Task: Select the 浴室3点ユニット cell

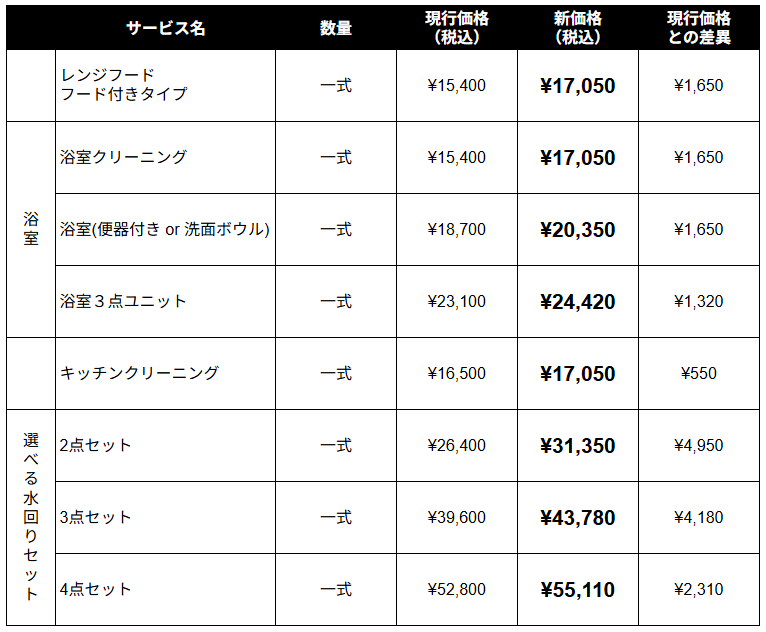Action: pyautogui.click(x=123, y=301)
